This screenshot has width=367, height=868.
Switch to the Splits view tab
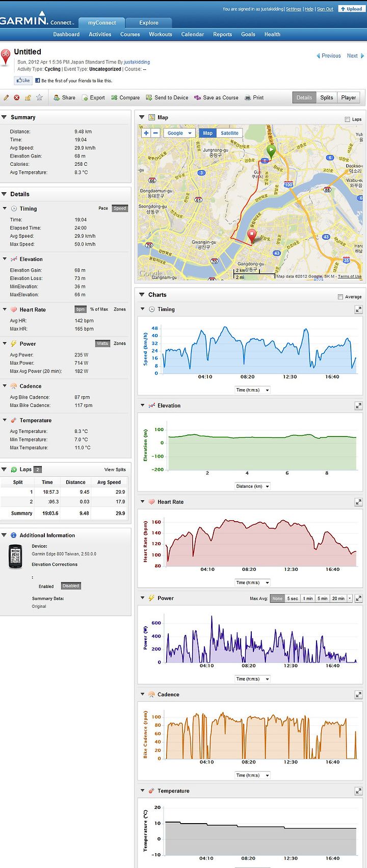[327, 97]
